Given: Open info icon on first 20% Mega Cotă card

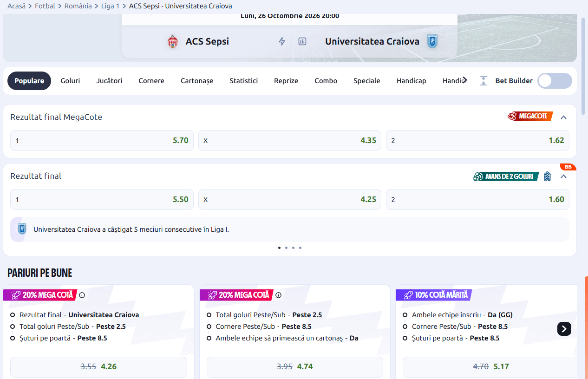Looking at the screenshot, I should pos(82,295).
